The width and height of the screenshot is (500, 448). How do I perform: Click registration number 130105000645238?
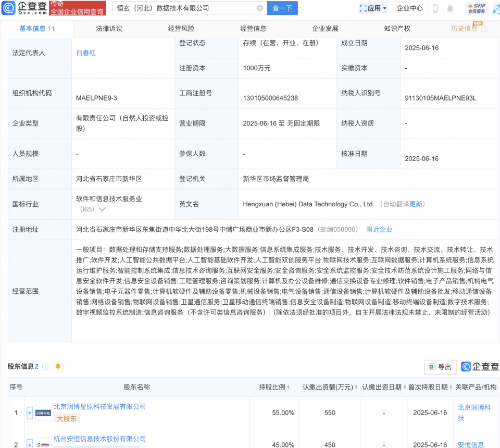(x=270, y=98)
